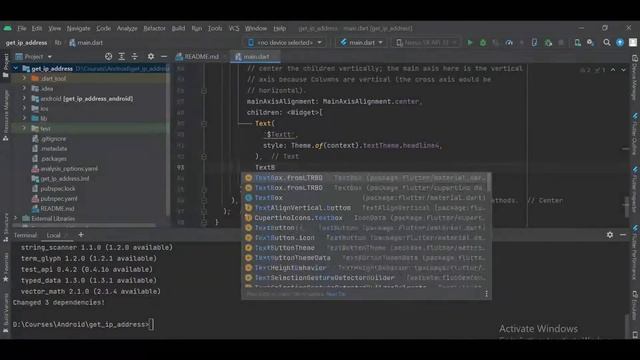Open Project panel gear options
The height and width of the screenshot is (360, 640).
pos(151,57)
